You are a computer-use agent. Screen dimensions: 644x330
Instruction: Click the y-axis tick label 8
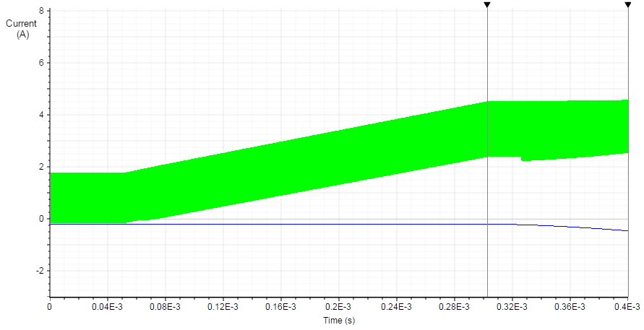41,11
